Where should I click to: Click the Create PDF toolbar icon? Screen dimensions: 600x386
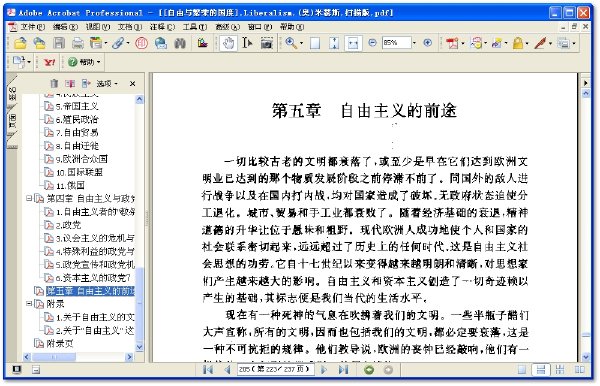[x=452, y=43]
